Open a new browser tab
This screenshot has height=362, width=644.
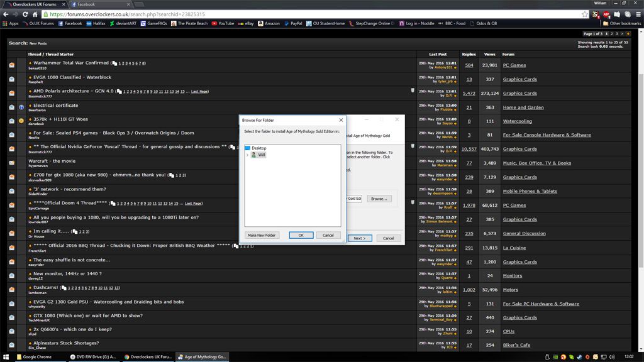click(x=139, y=4)
